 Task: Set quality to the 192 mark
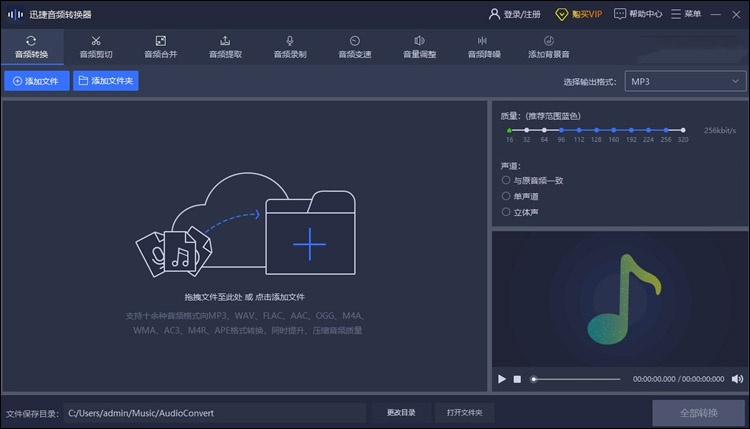tap(631, 130)
